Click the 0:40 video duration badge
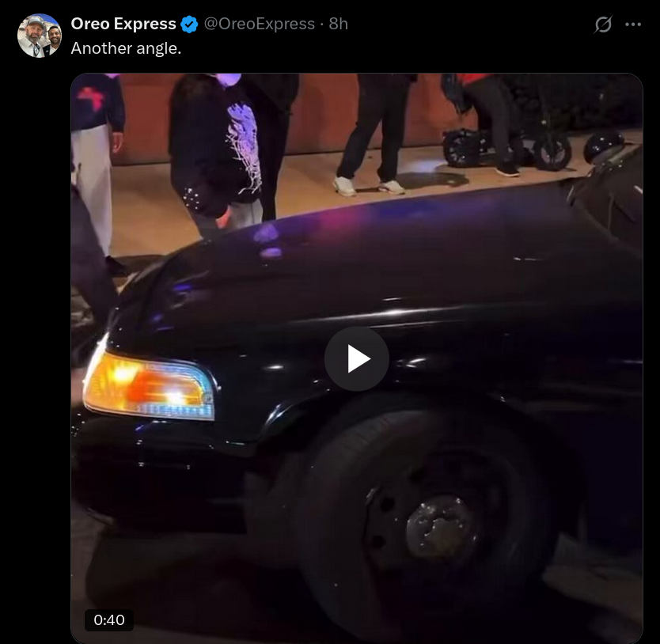The height and width of the screenshot is (644, 660). tap(109, 620)
